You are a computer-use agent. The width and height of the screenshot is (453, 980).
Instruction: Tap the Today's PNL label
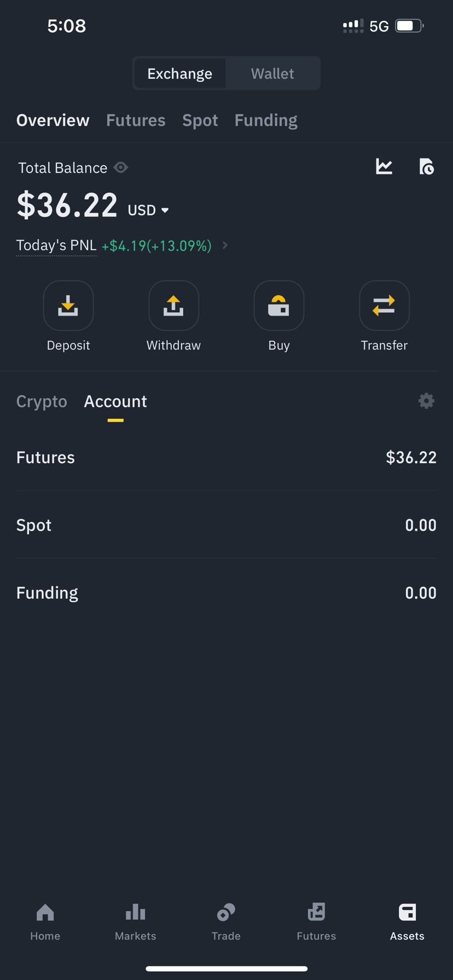[x=56, y=246]
